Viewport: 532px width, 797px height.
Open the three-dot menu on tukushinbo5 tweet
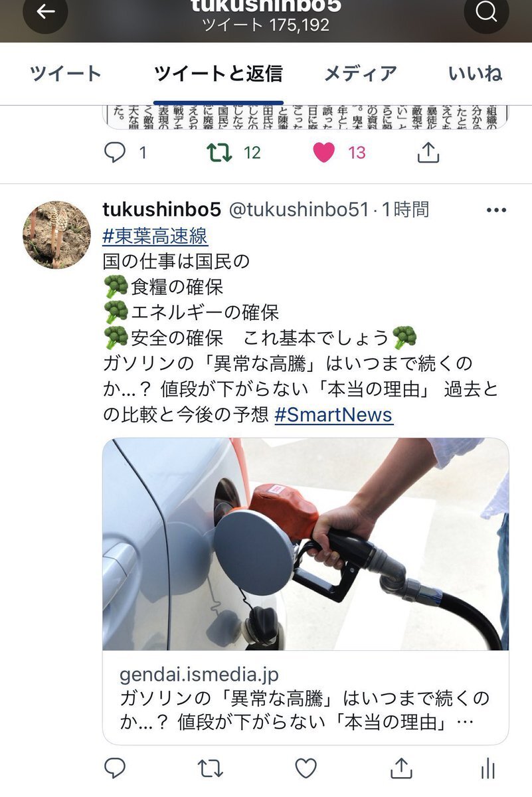(496, 211)
